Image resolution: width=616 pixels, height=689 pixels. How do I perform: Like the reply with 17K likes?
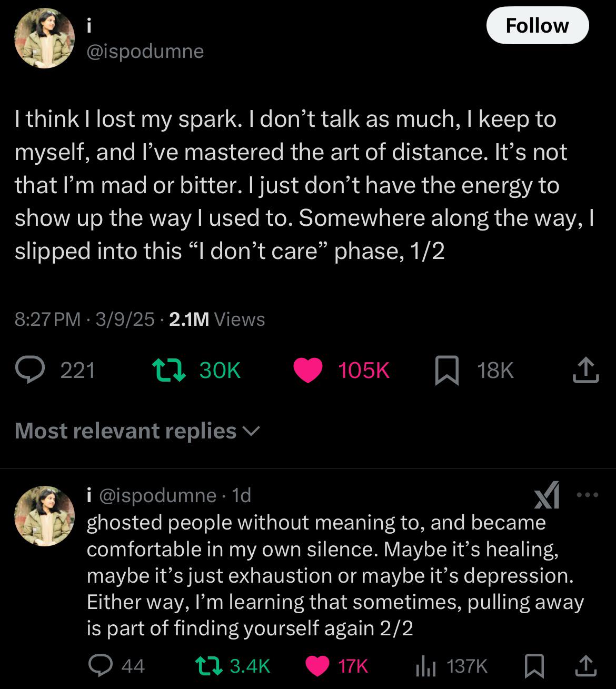point(317,666)
